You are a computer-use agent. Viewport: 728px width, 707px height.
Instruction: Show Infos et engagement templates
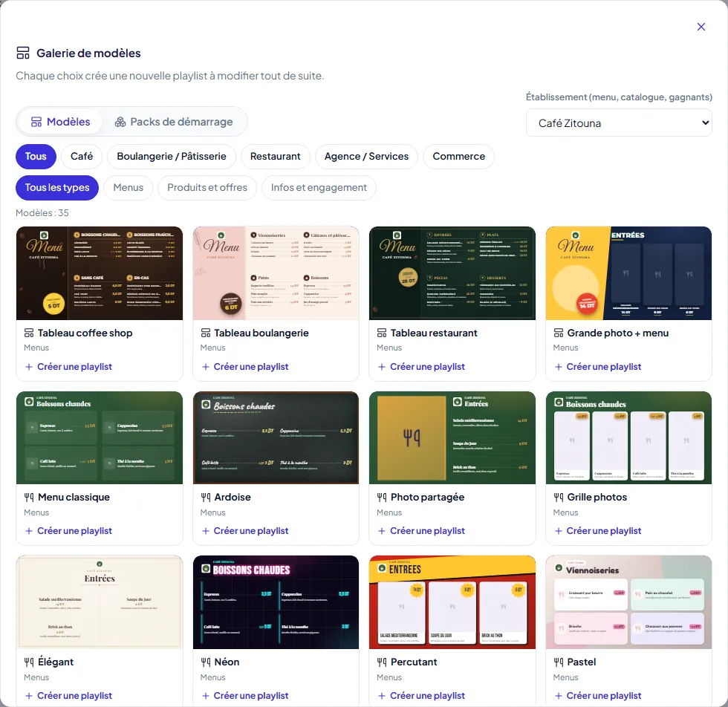(x=319, y=188)
